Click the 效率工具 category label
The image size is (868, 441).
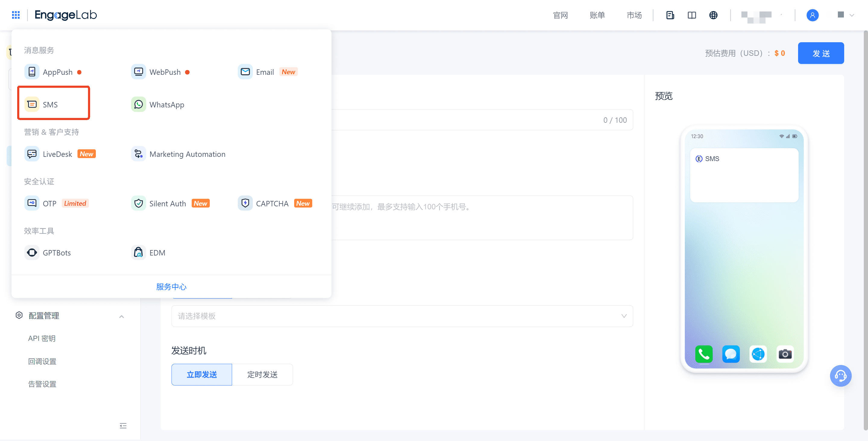[x=39, y=231]
